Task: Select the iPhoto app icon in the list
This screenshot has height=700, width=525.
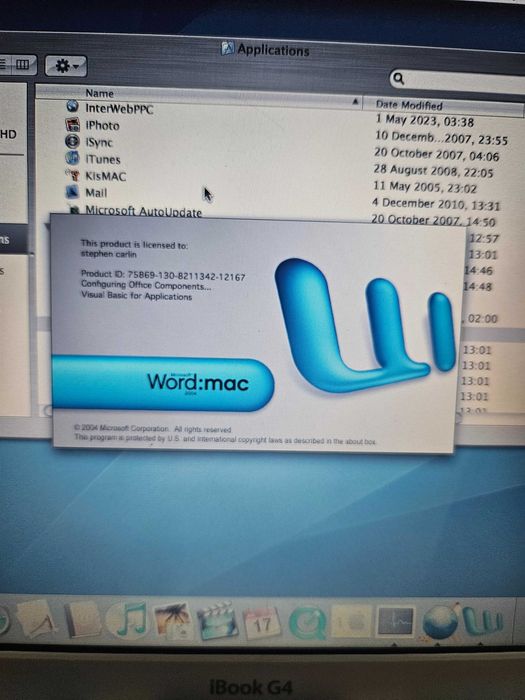Action: [x=72, y=124]
